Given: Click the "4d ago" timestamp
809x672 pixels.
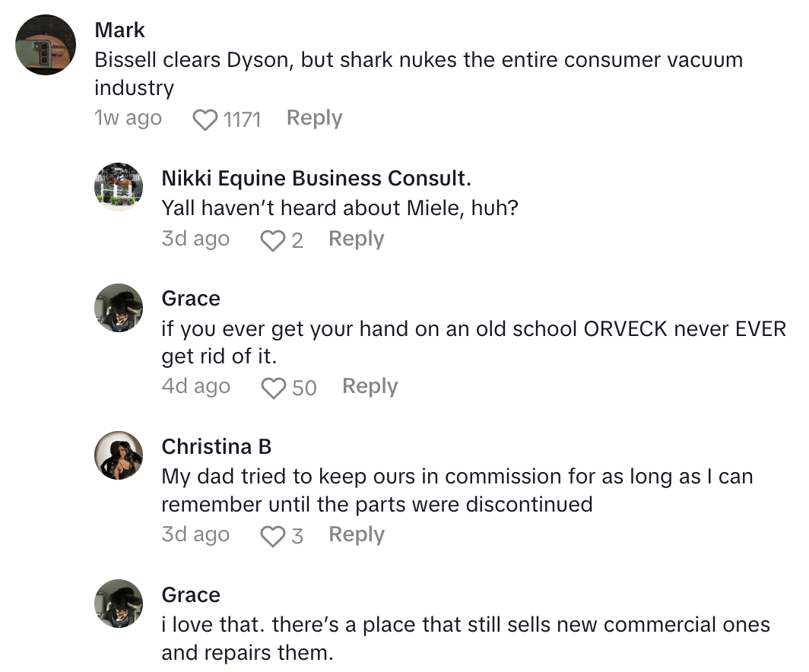Looking at the screenshot, I should 195,386.
